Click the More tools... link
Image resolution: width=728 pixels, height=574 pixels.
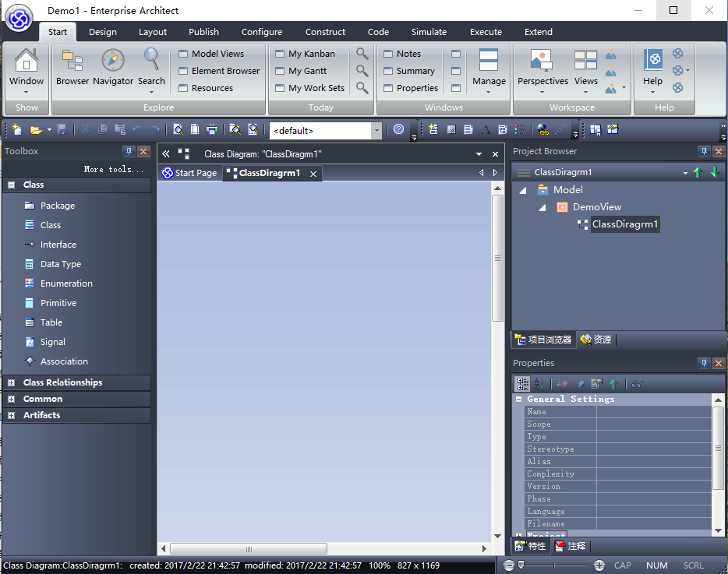pyautogui.click(x=115, y=169)
